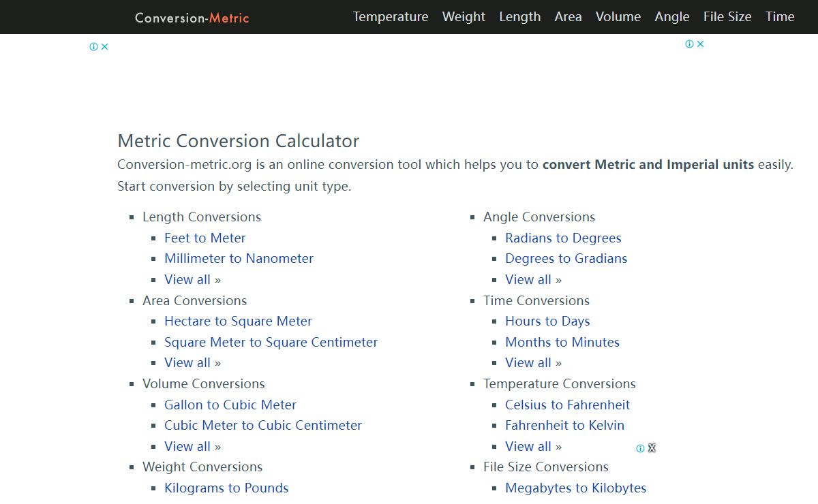Click the left ad info icon
The height and width of the screenshot is (504, 818).
pyautogui.click(x=94, y=47)
